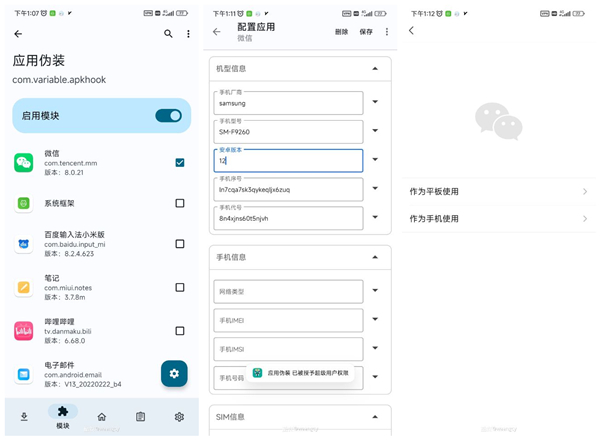Image resolution: width=600 pixels, height=440 pixels.
Task: Open the dropdown beside the 手机厂商 field
Action: point(375,102)
